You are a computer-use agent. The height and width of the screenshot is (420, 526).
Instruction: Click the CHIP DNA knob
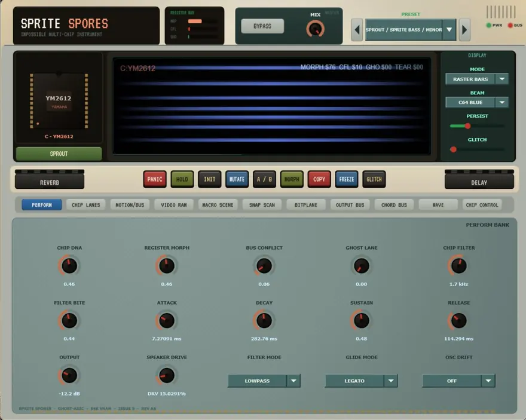69,266
